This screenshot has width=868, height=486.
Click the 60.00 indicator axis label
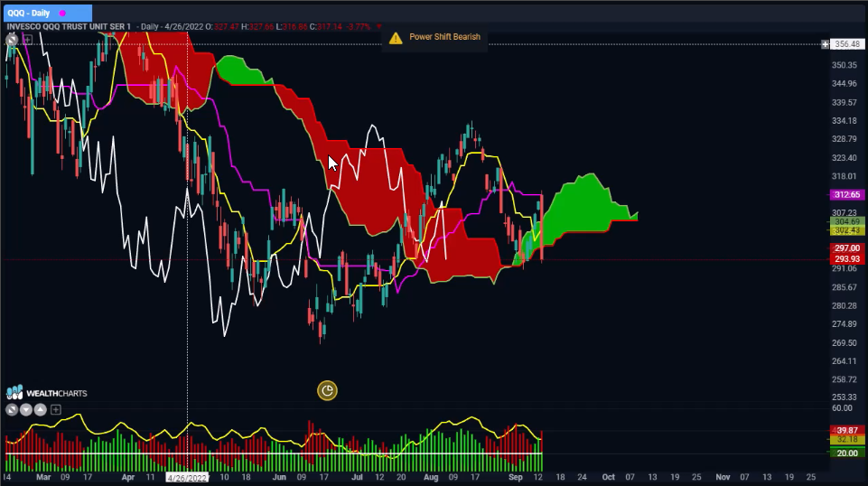tap(842, 408)
